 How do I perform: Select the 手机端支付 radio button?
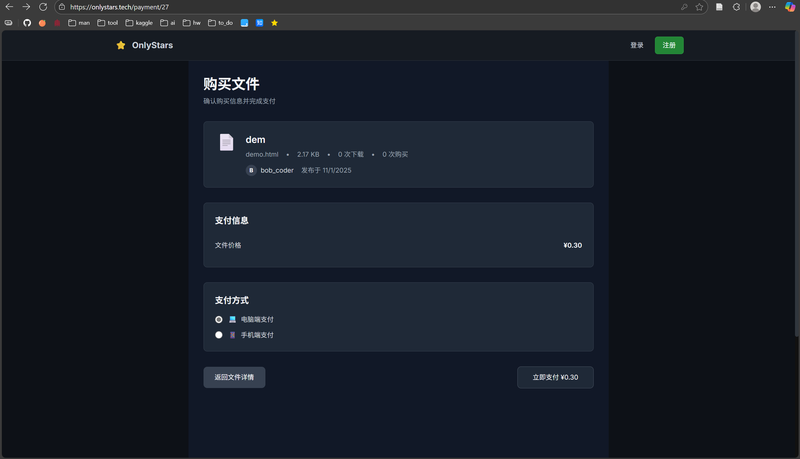[219, 335]
